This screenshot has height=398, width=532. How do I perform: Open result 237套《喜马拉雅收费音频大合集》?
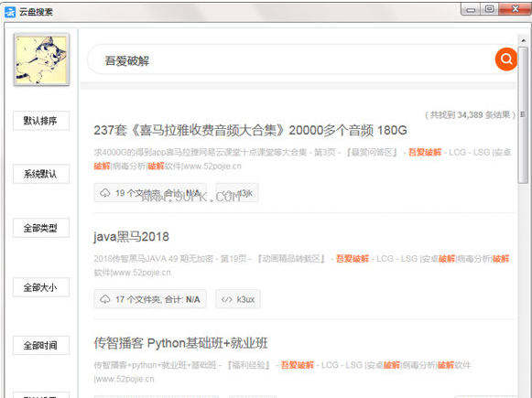(x=250, y=130)
